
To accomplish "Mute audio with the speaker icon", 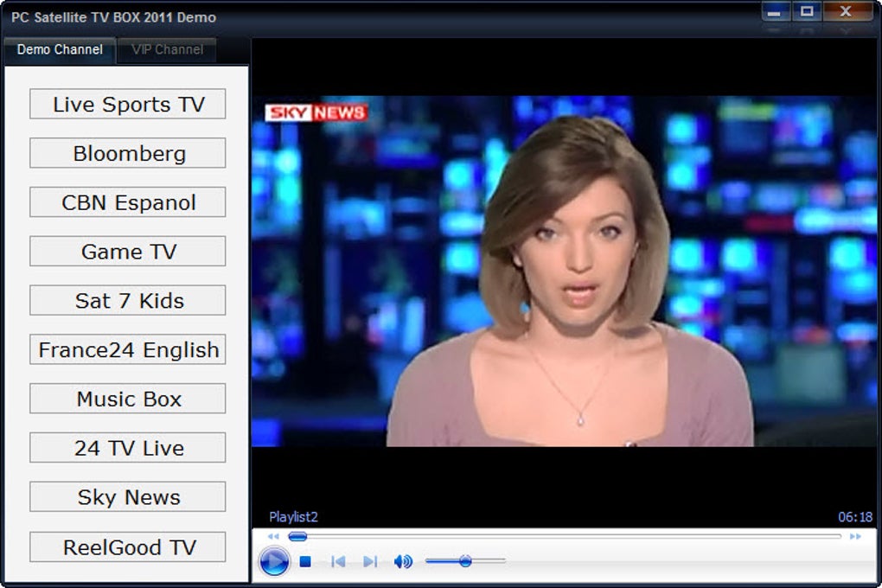I will 403,561.
